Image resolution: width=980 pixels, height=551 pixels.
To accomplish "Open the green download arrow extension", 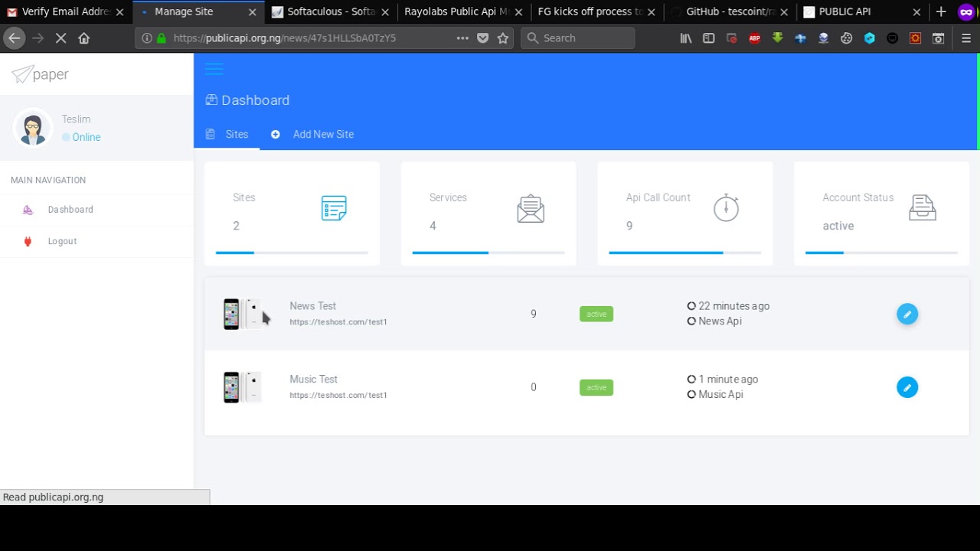I will pos(778,38).
